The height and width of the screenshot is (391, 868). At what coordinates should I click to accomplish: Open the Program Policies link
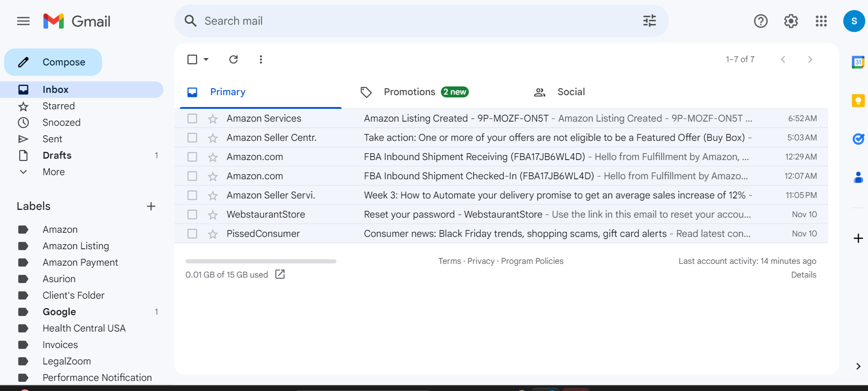(x=532, y=261)
